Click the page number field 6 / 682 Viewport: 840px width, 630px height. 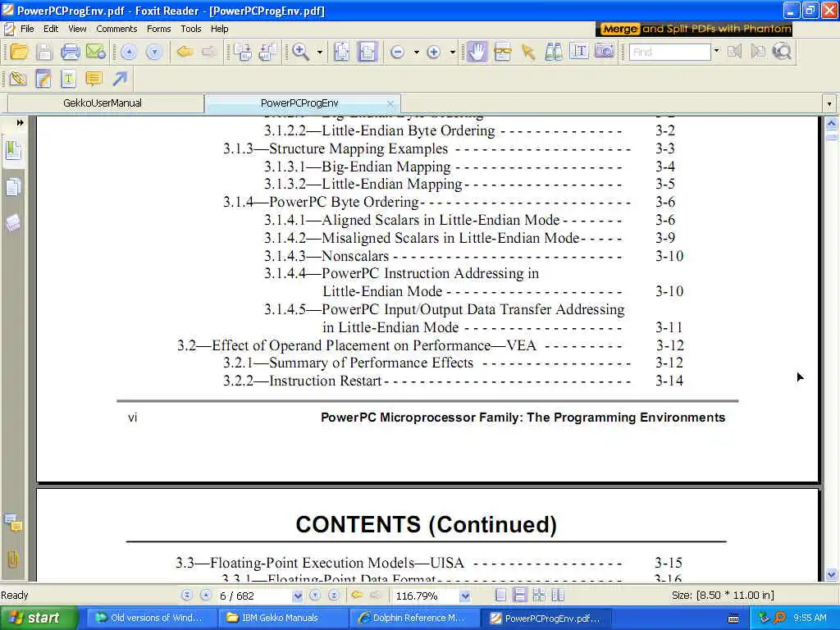pyautogui.click(x=254, y=596)
